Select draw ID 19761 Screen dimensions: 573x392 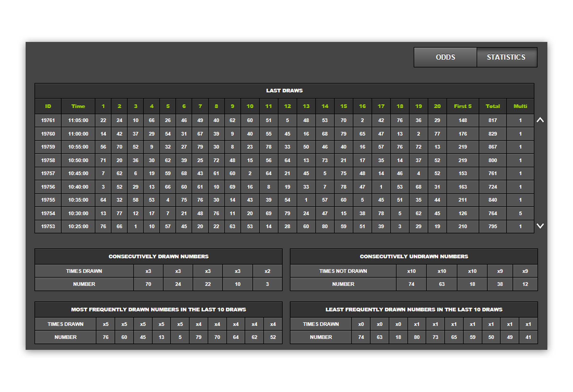48,120
